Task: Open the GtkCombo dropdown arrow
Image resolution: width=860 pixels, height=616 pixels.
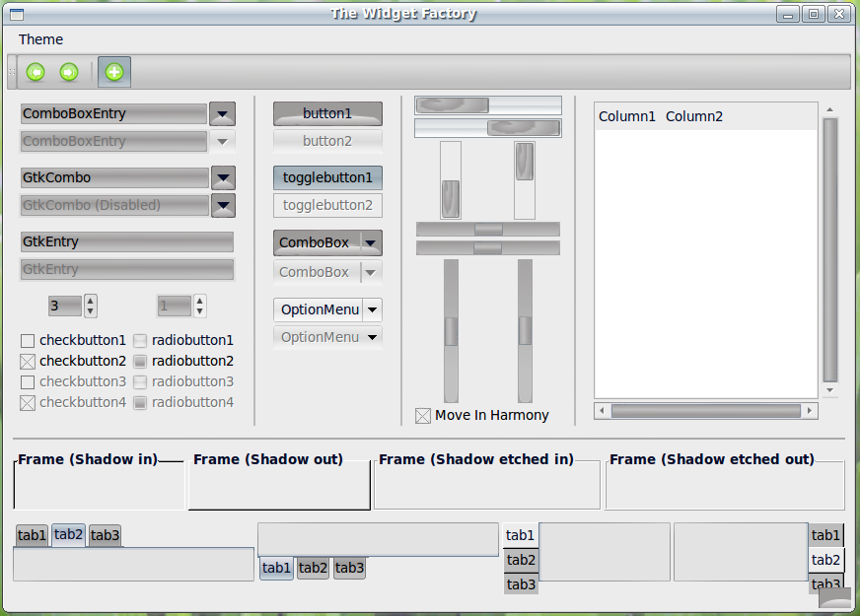Action: pyautogui.click(x=223, y=177)
